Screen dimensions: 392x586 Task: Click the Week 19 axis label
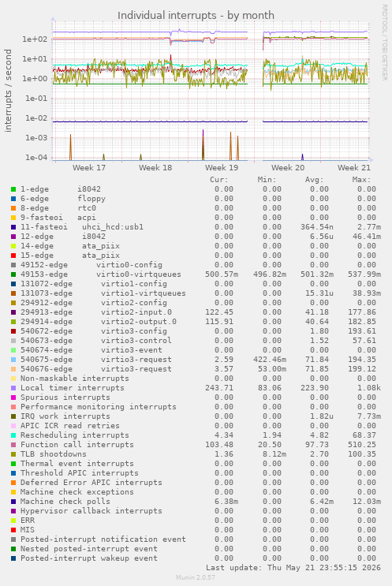(222, 168)
